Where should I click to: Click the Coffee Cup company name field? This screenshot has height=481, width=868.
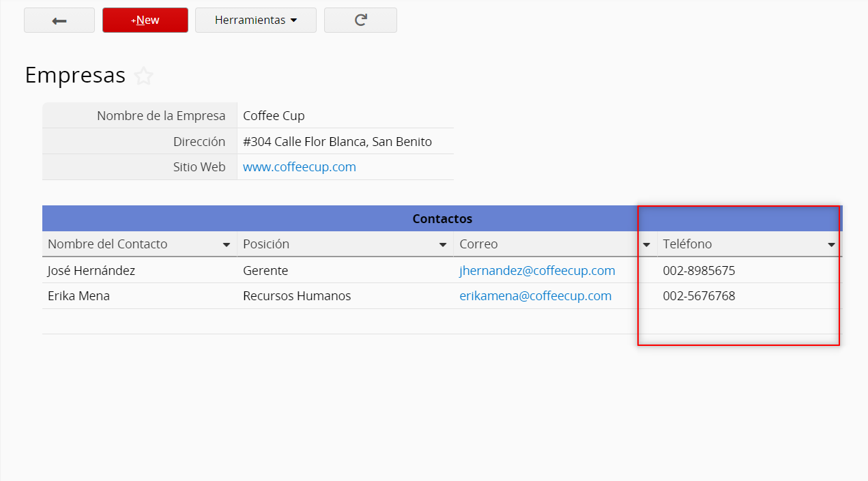coord(274,116)
